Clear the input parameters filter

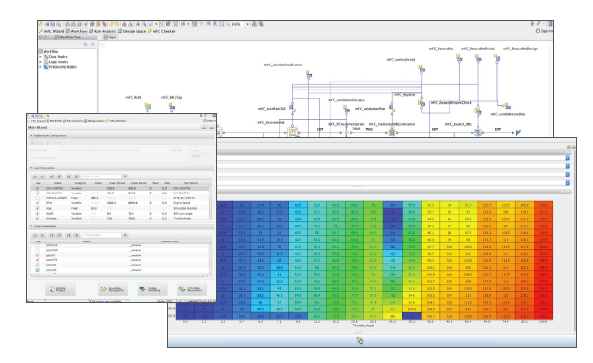click(125, 176)
